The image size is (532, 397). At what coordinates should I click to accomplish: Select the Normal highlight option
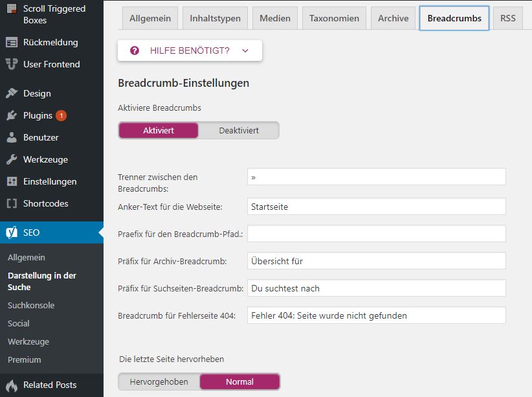239,382
